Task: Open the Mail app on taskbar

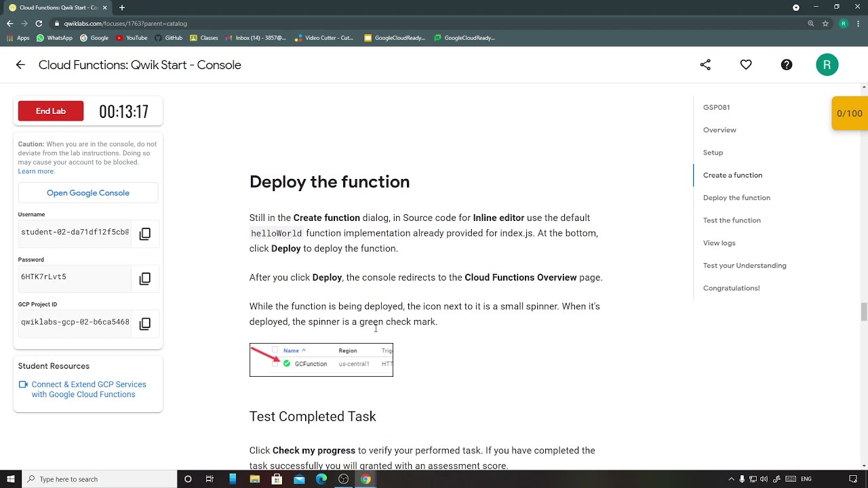Action: tap(299, 479)
